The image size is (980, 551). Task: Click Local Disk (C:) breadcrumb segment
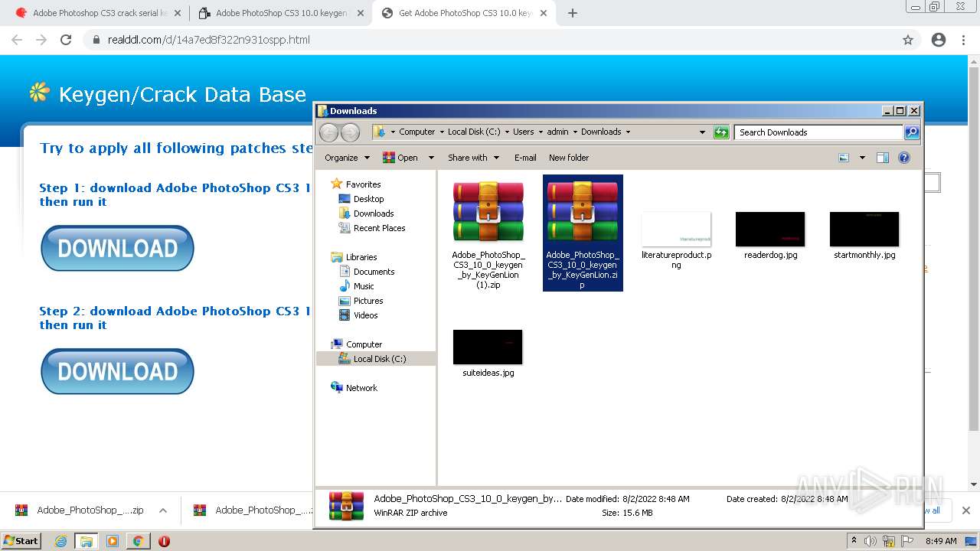click(x=474, y=132)
